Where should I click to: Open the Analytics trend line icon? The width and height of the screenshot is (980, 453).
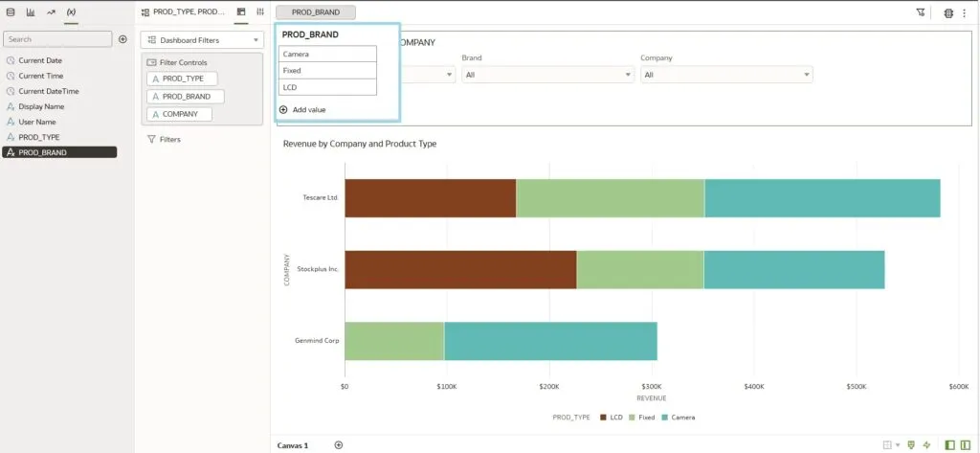pyautogui.click(x=51, y=12)
